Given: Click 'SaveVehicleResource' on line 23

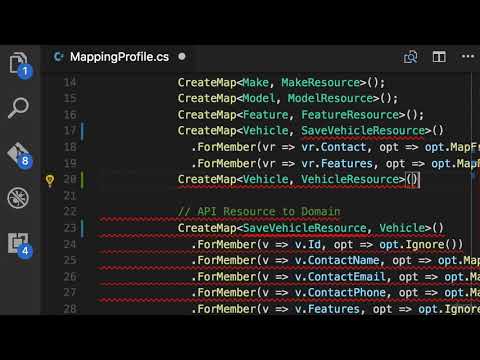Looking at the screenshot, I should tap(305, 228).
